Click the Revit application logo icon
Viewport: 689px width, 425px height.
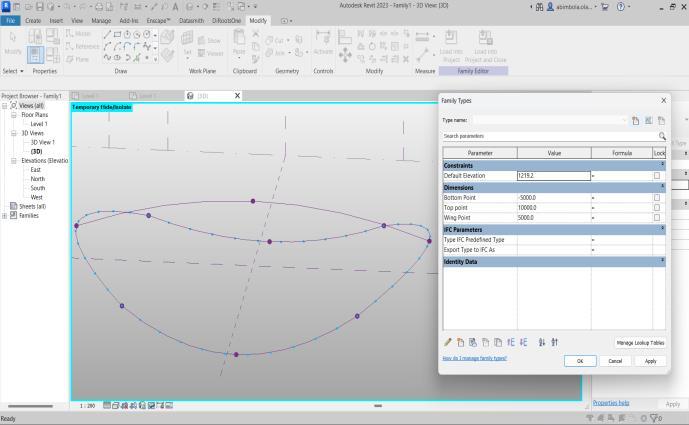[6, 6]
